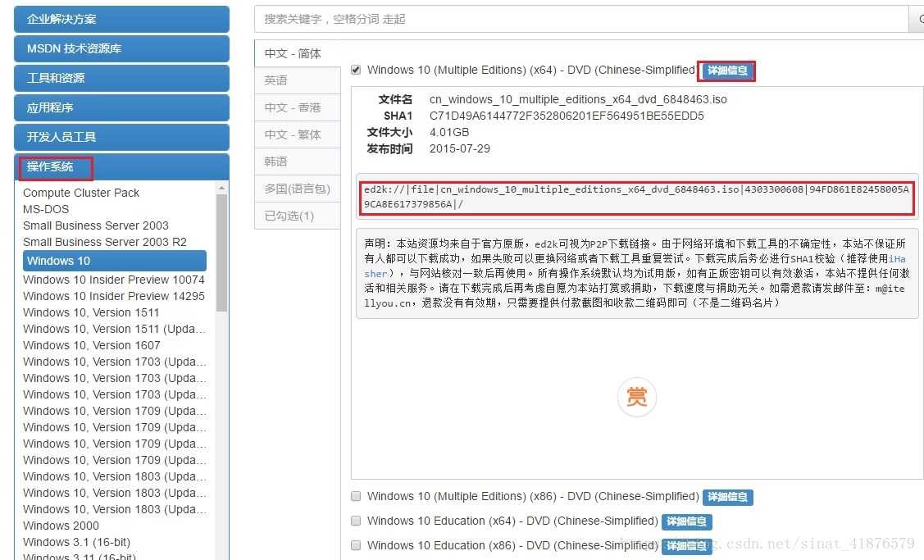The width and height of the screenshot is (924, 560).
Task: Open the 多国(语言包) tab
Action: (298, 189)
